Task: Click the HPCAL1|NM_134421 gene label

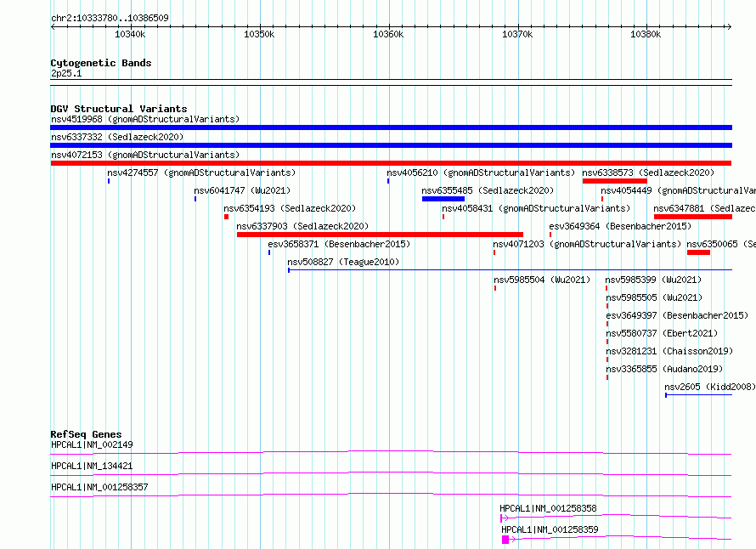Action: [92, 466]
